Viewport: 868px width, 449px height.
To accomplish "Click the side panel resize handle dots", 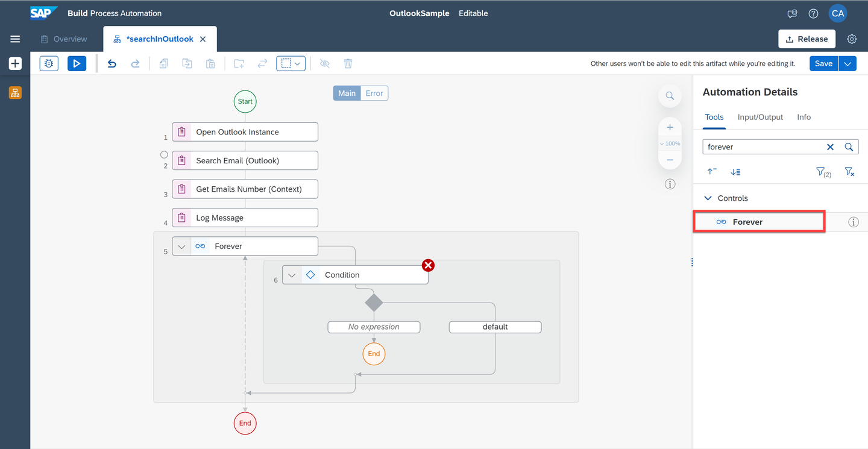I will coord(692,262).
